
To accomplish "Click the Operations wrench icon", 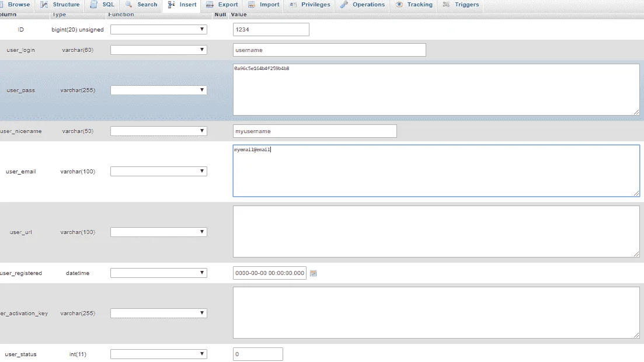I will tap(344, 5).
